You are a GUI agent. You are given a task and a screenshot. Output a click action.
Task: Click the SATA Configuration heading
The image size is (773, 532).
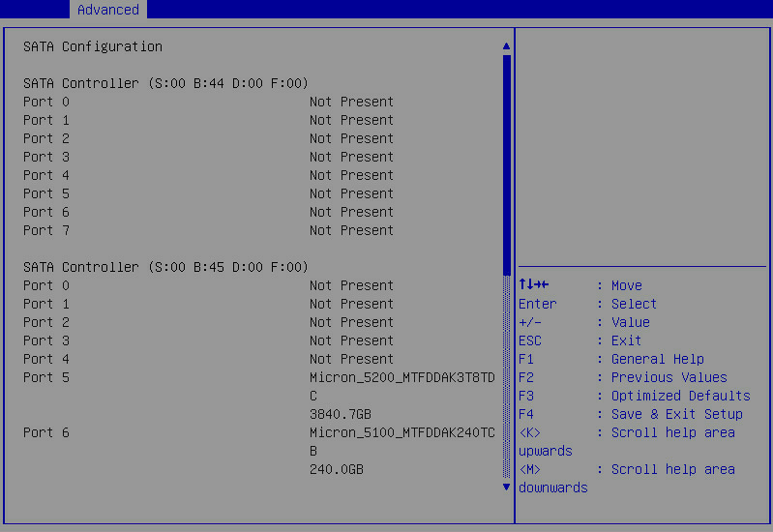coord(93,46)
